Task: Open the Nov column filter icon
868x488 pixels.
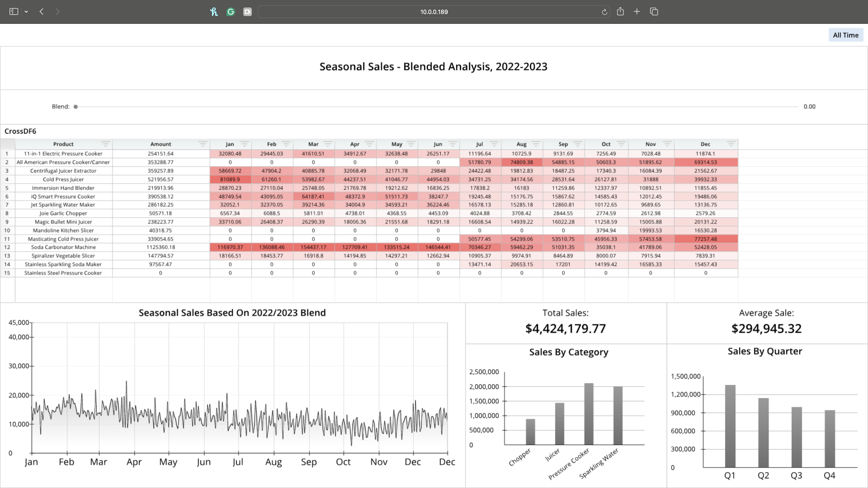Action: (x=667, y=144)
